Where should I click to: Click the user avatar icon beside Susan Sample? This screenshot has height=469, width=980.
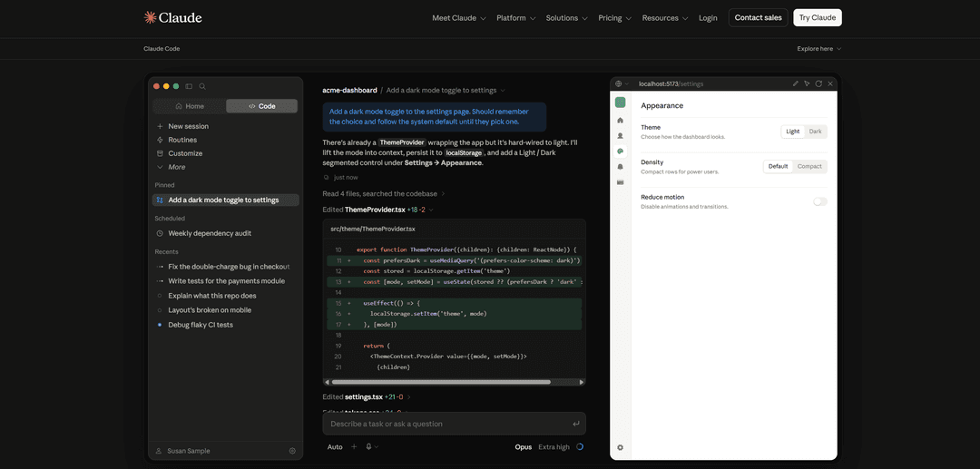158,450
